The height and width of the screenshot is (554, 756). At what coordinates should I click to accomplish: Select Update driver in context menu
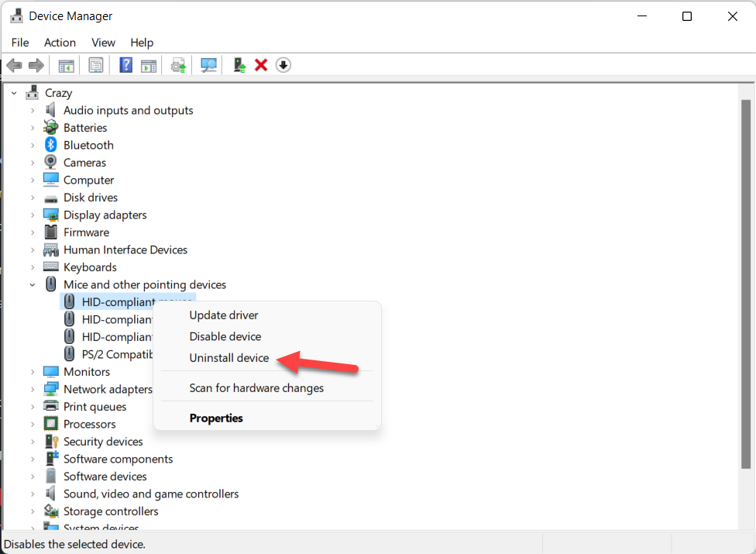(224, 315)
